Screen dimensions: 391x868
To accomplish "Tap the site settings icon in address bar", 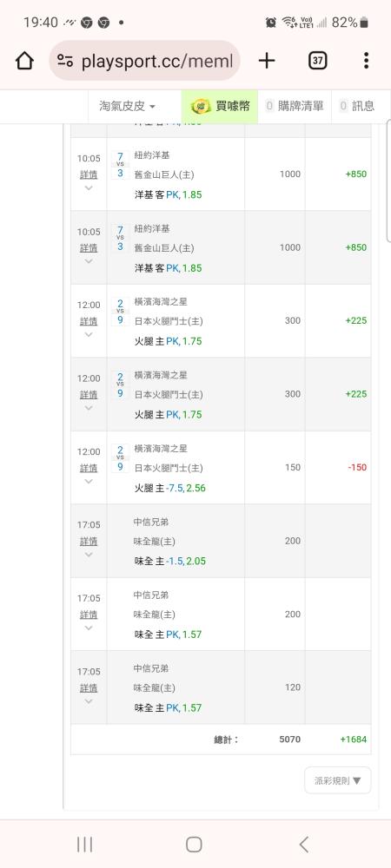I will click(x=65, y=61).
